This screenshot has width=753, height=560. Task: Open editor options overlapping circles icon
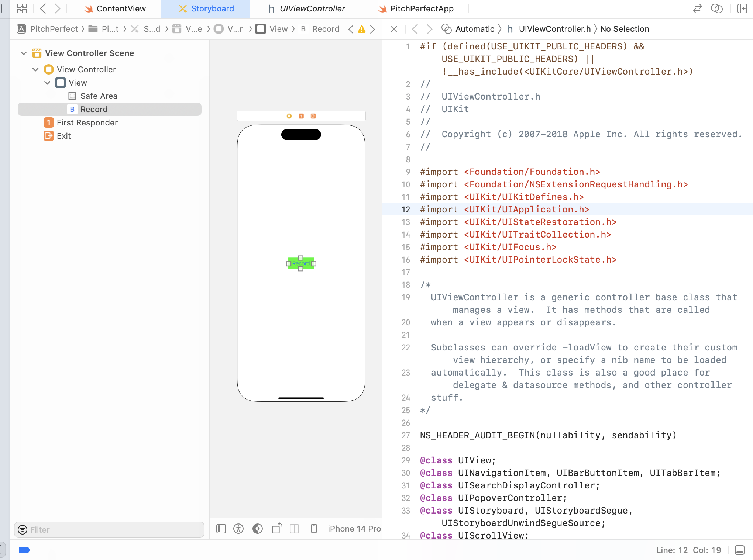717,8
